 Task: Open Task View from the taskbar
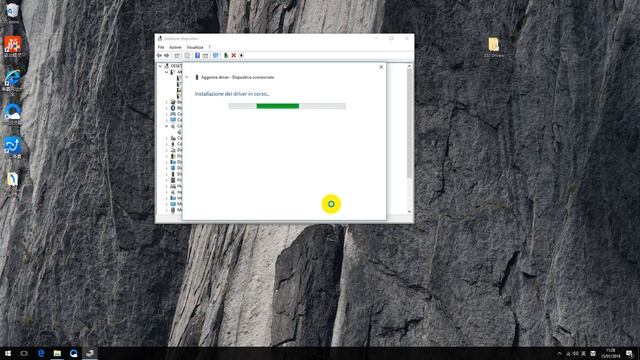[24, 353]
